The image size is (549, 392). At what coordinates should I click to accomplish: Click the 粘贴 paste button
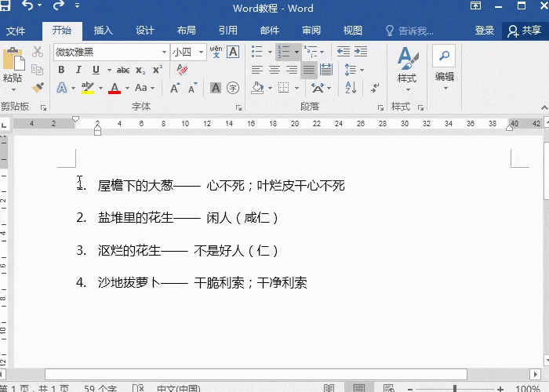[x=13, y=69]
